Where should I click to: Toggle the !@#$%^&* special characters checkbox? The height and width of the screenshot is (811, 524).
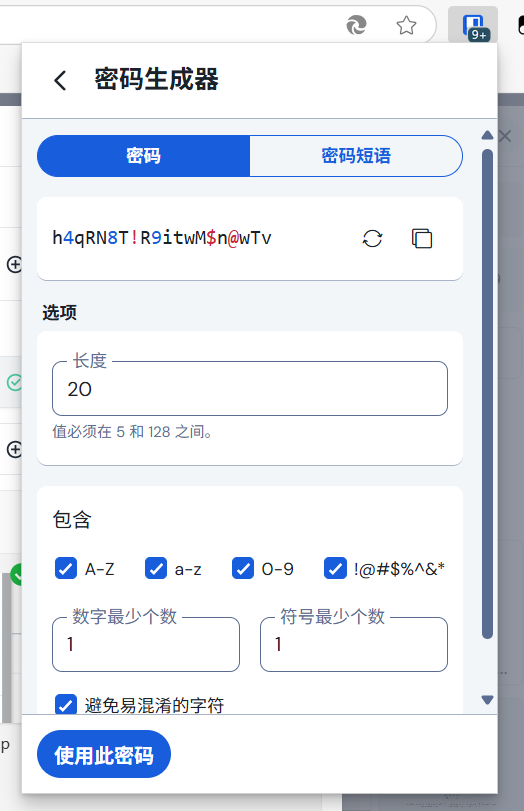pos(335,568)
